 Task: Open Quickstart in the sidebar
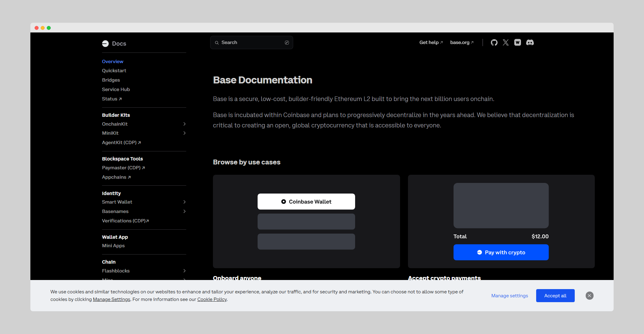click(x=114, y=71)
